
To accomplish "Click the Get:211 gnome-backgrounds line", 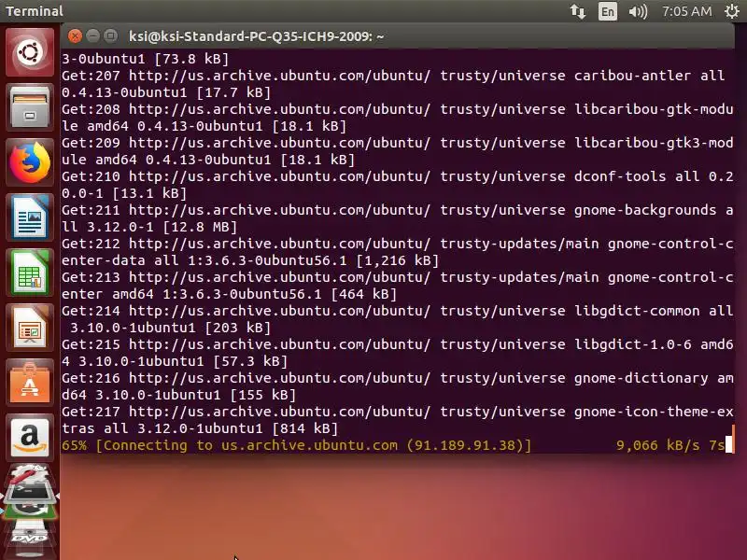I will pyautogui.click(x=398, y=218).
